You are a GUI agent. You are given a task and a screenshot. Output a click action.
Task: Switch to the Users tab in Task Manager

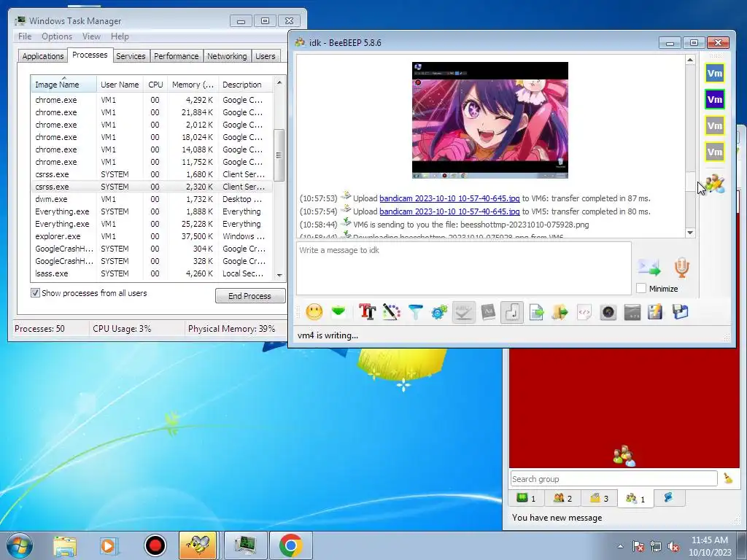coord(266,56)
